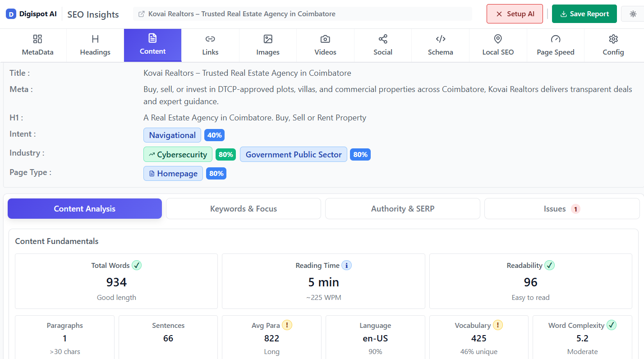This screenshot has width=644, height=359.
Task: Switch to the Social tab
Action: tap(383, 45)
